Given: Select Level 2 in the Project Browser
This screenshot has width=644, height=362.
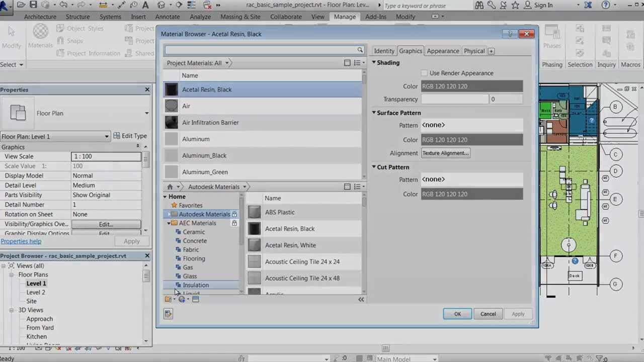Looking at the screenshot, I should point(36,292).
